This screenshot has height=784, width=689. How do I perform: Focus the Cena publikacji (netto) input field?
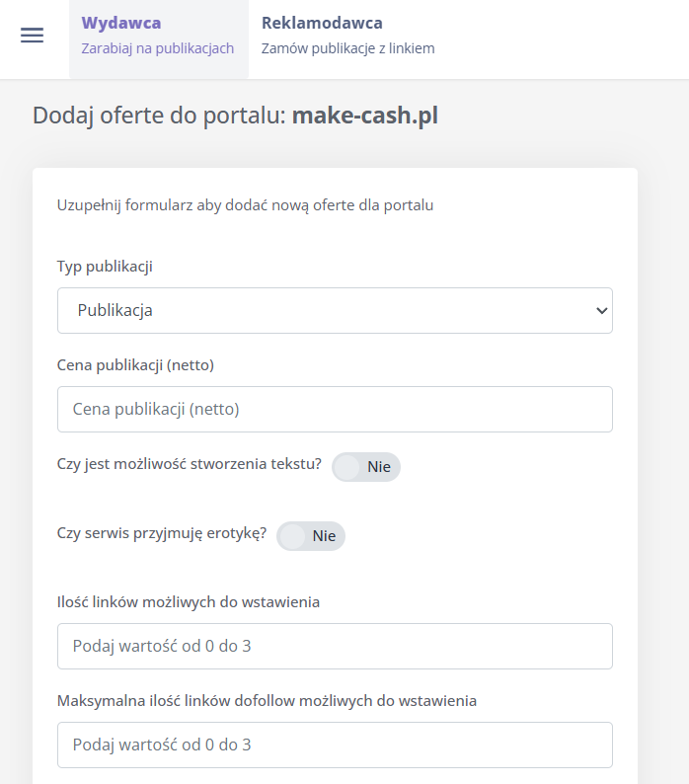334,409
